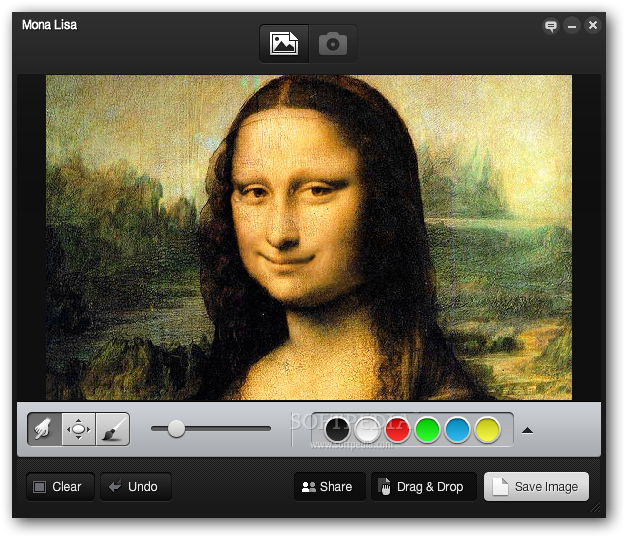Click the Clear button
Screen dimensions: 626x538
[60, 487]
